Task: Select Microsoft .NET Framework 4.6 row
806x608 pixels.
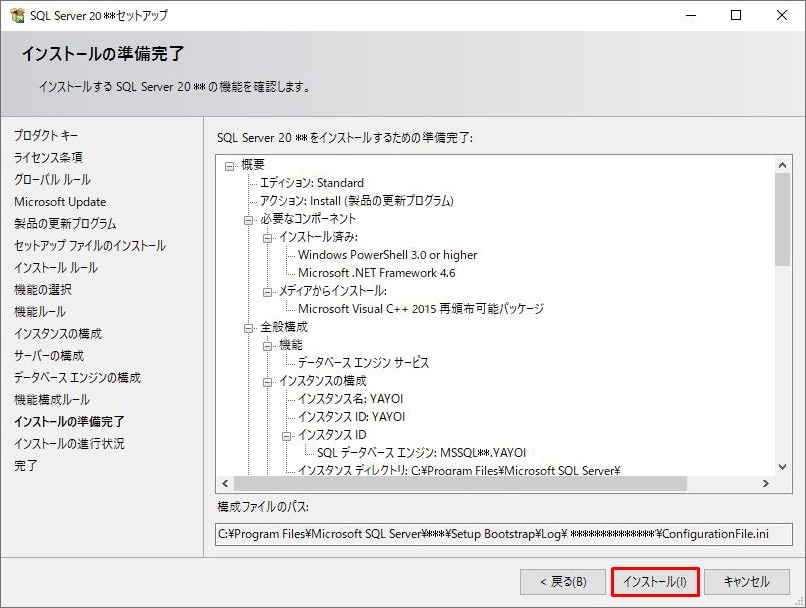Action: [376, 273]
